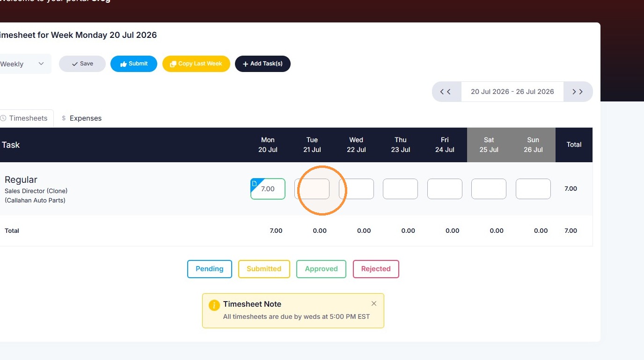Click the Tuesday 21 Jul hours field

312,189
